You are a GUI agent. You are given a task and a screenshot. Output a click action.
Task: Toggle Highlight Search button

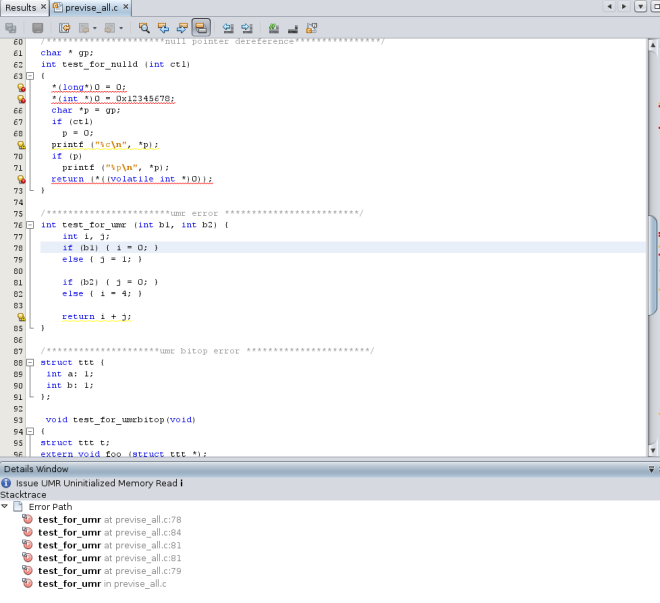pos(201,28)
